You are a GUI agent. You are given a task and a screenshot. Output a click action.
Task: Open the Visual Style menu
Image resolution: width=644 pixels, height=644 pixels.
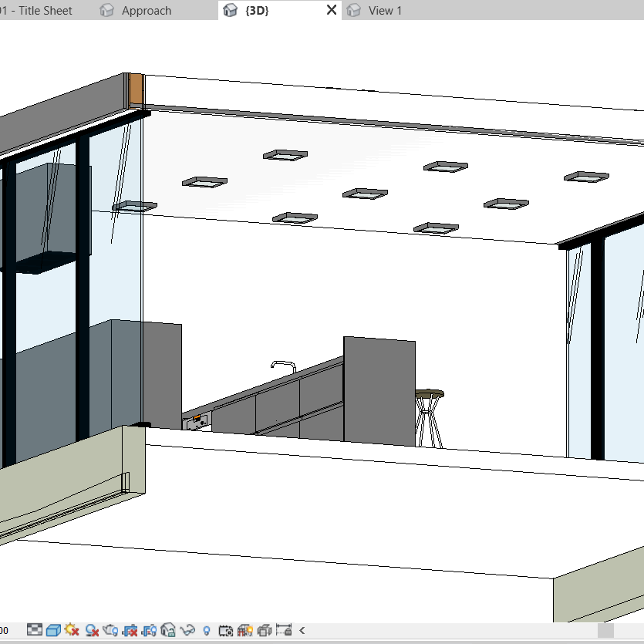tap(53, 630)
